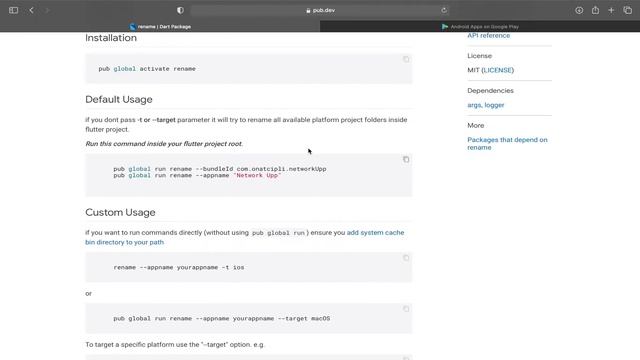Screen dimensions: 640x360
Task: Go back with the back arrow
Action: point(31,10)
